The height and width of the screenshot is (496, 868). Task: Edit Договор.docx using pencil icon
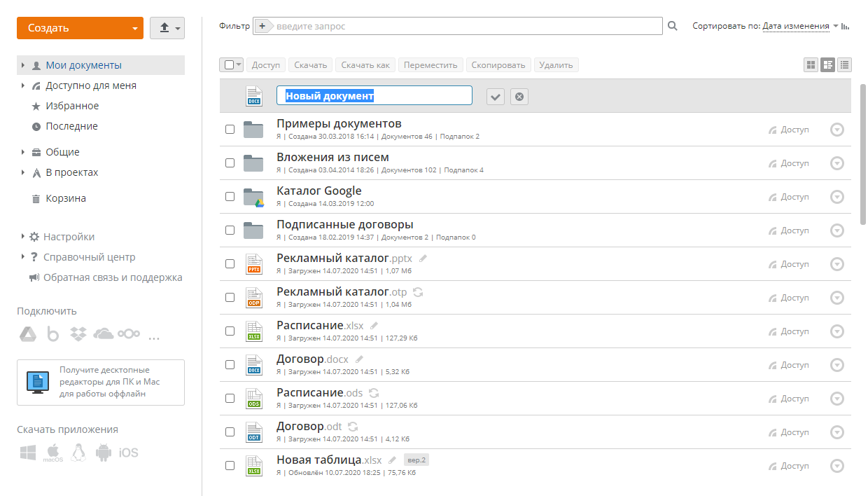click(359, 359)
